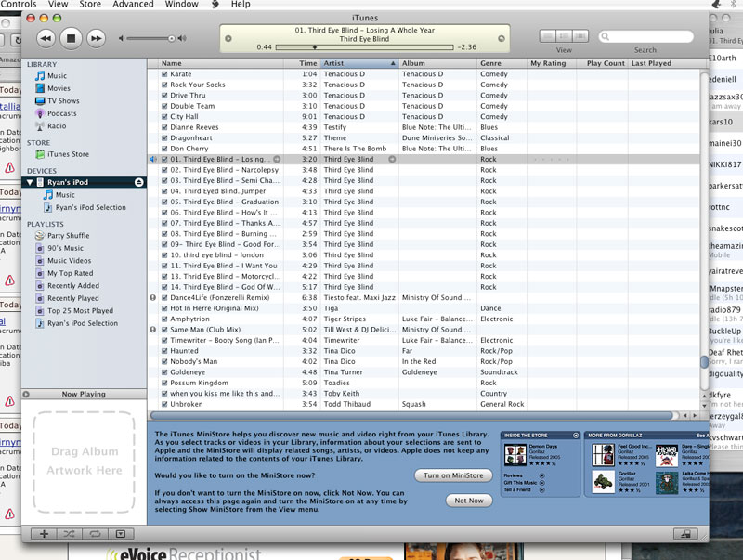Click the max volume speaker icon
The image size is (743, 560).
click(x=182, y=38)
